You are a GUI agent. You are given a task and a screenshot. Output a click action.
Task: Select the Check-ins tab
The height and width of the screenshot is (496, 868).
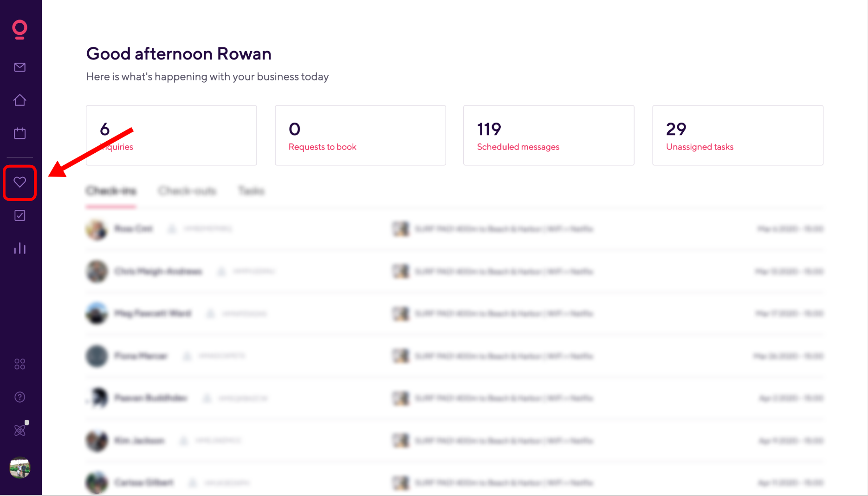(111, 191)
